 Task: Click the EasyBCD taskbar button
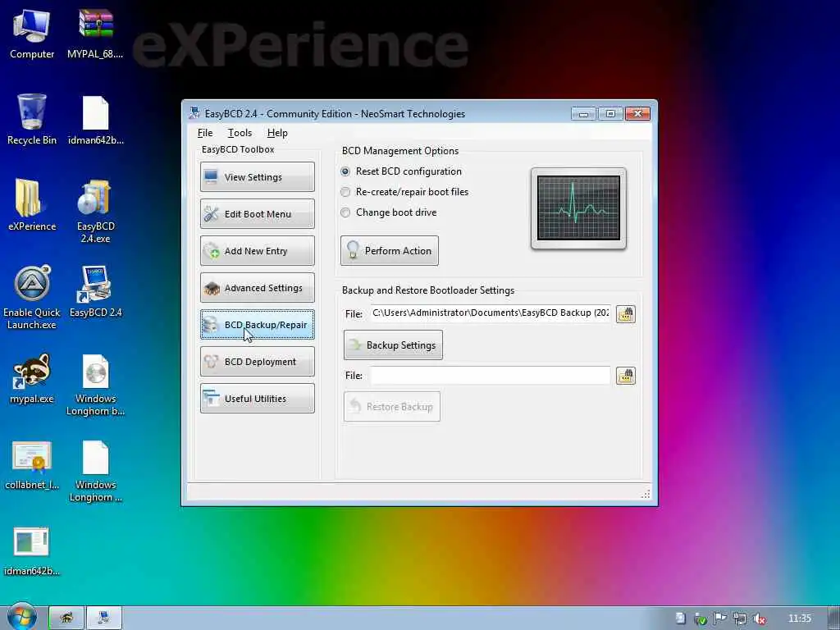pyautogui.click(x=104, y=618)
